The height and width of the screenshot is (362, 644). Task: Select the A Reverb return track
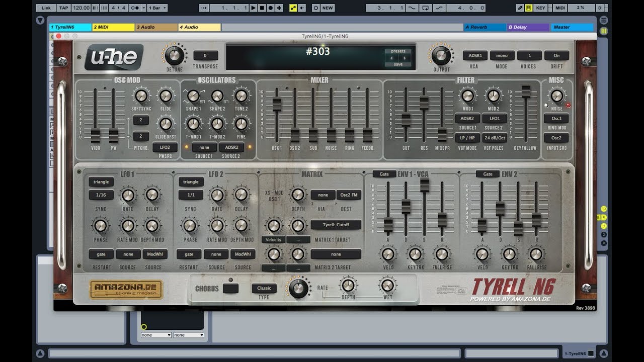(485, 27)
